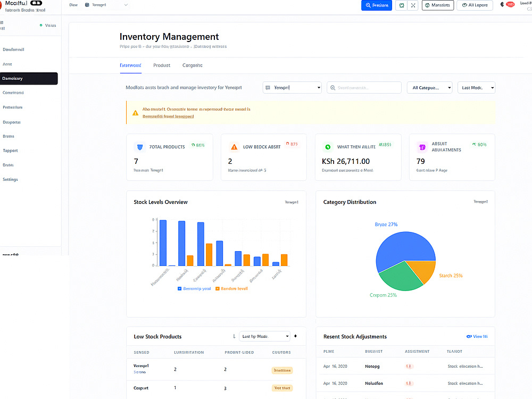Click the shield icon on Total Products card
Image resolution: width=532 pixels, height=399 pixels.
(x=140, y=147)
